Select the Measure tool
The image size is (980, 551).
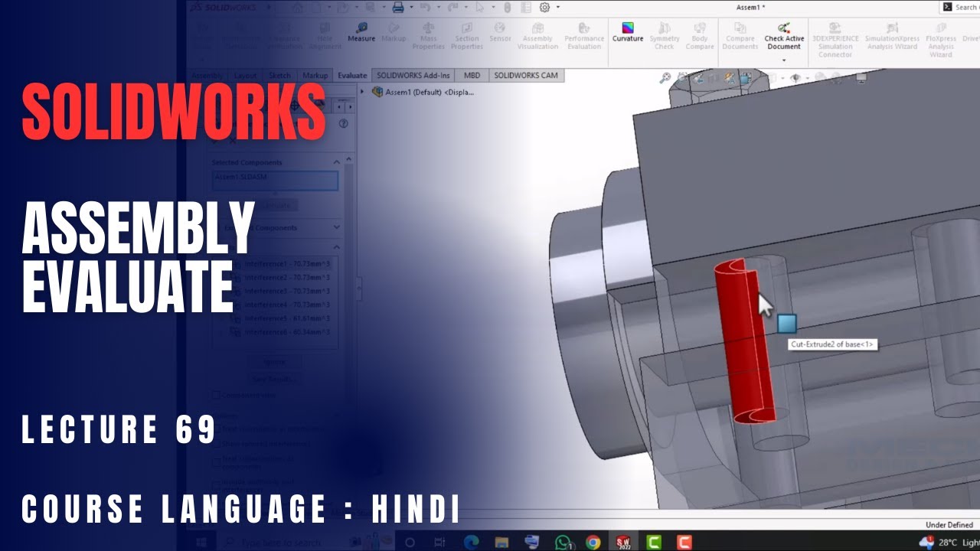point(361,32)
